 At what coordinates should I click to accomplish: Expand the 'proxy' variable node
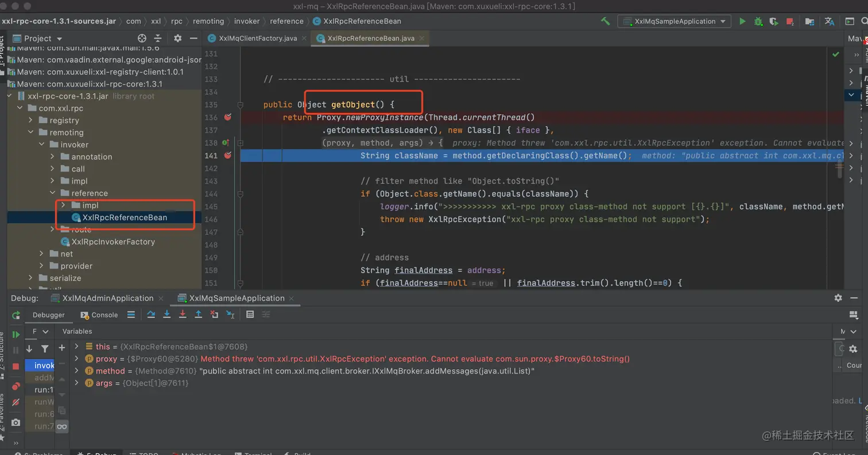pos(76,359)
